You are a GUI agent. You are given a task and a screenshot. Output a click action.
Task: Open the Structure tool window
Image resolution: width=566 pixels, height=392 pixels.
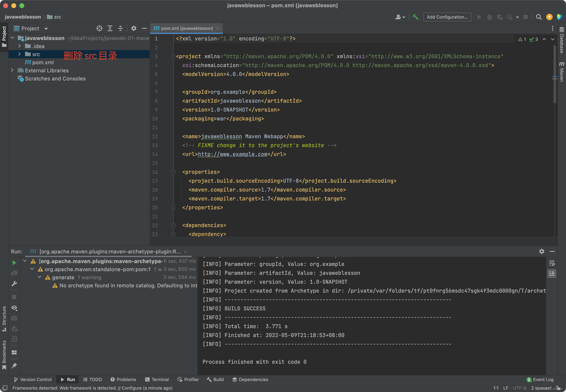click(x=4, y=319)
